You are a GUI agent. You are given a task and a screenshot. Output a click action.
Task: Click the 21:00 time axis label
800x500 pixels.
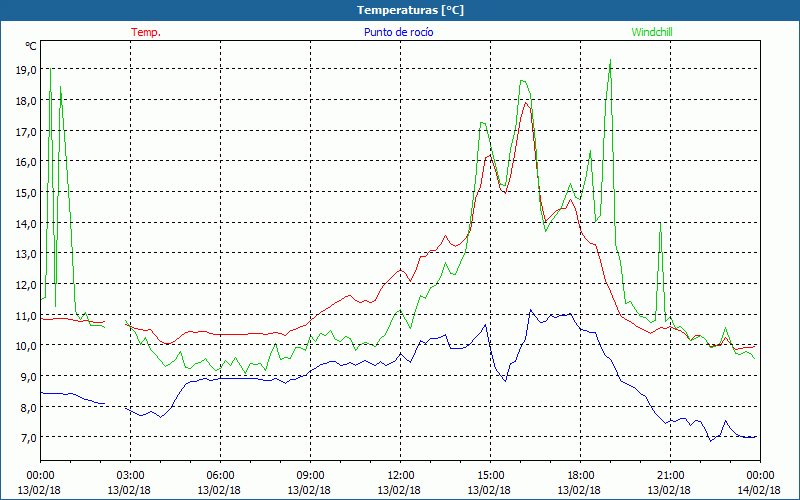(x=670, y=476)
